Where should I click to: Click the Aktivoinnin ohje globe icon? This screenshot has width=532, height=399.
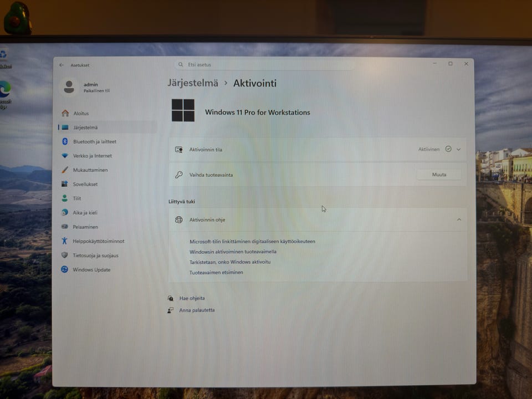coord(179,219)
